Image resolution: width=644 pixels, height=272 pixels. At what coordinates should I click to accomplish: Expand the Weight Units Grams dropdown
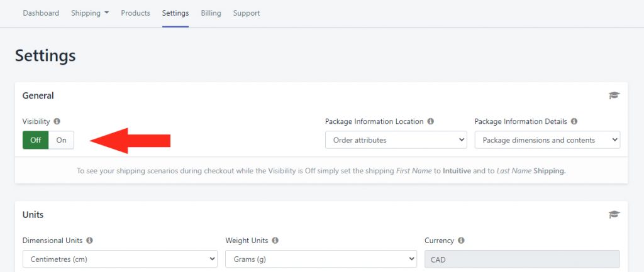pos(321,259)
